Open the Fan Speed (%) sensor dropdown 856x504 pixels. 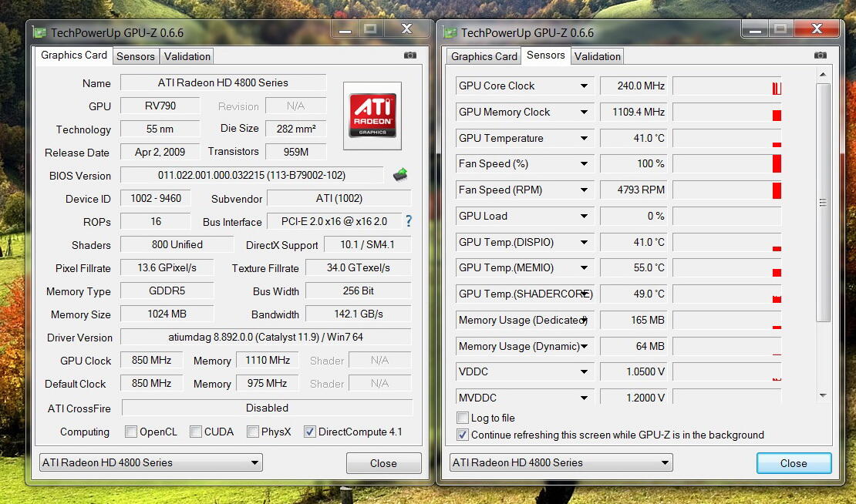(584, 163)
